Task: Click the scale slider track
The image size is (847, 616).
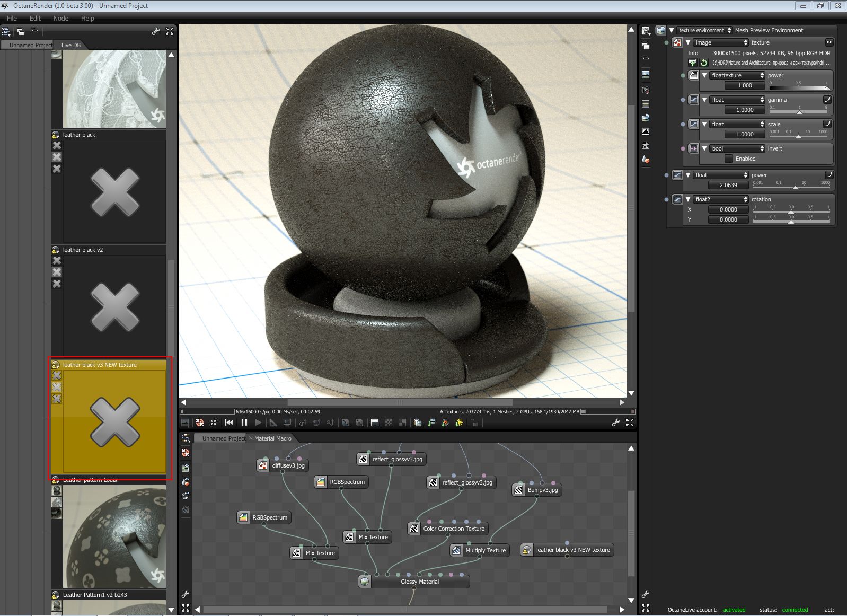Action: point(798,136)
